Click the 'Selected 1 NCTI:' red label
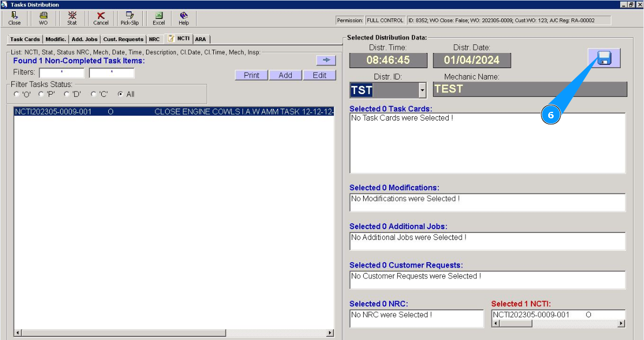 (x=521, y=304)
